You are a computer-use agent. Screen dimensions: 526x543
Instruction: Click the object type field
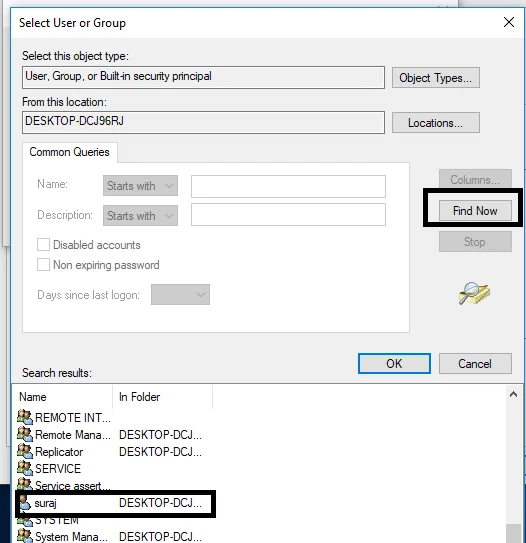(x=203, y=77)
